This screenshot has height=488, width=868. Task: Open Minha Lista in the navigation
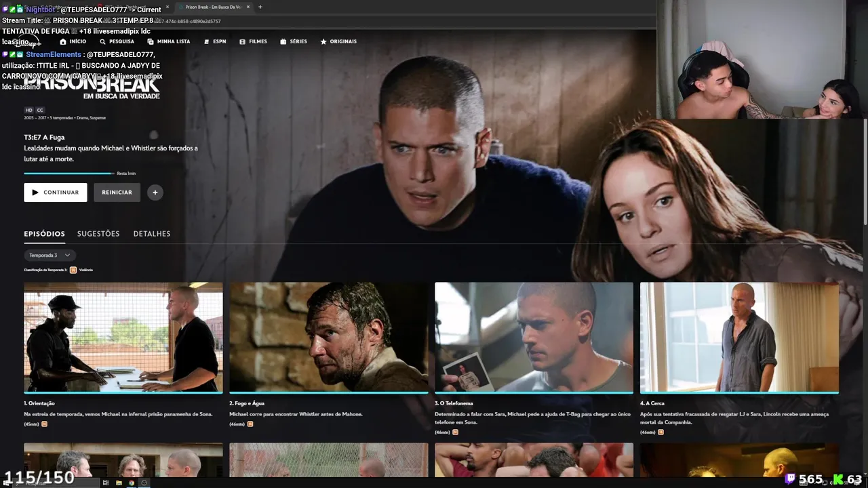[x=169, y=41]
